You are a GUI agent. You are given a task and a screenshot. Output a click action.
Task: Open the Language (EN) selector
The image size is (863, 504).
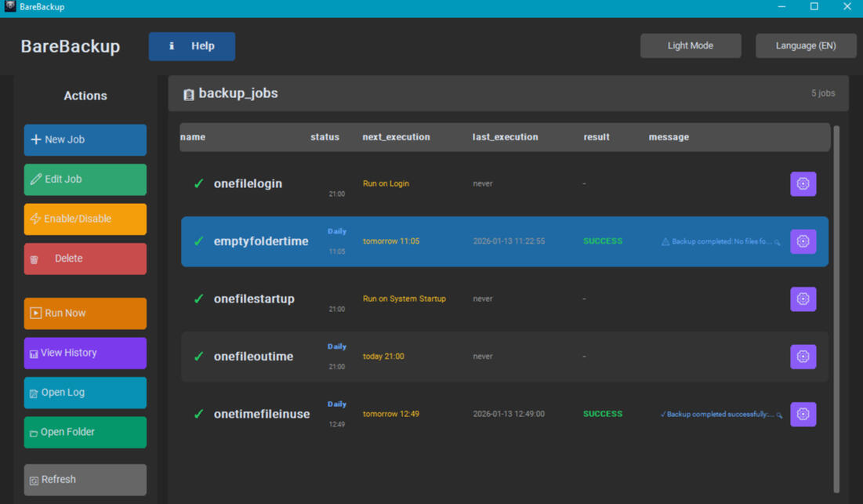pyautogui.click(x=805, y=45)
